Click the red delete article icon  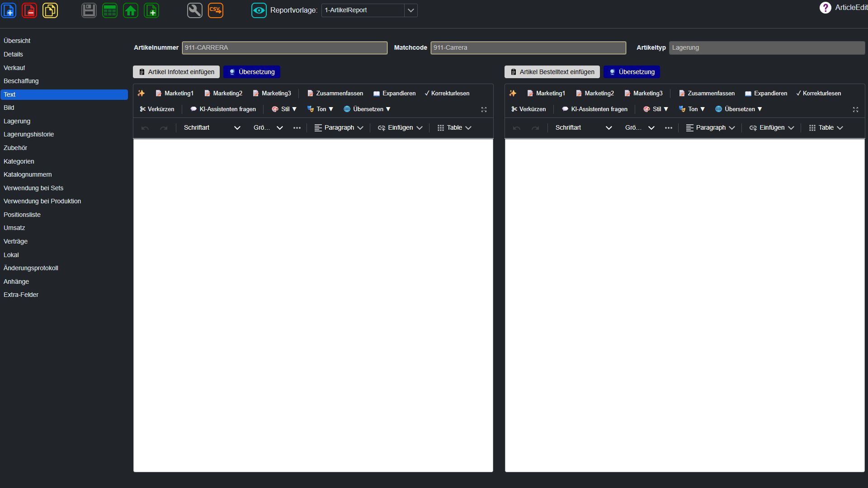coord(29,10)
